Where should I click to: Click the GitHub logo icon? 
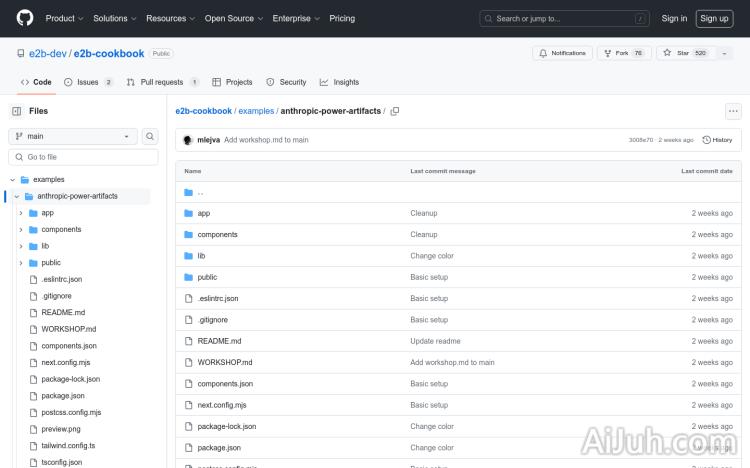pyautogui.click(x=25, y=18)
